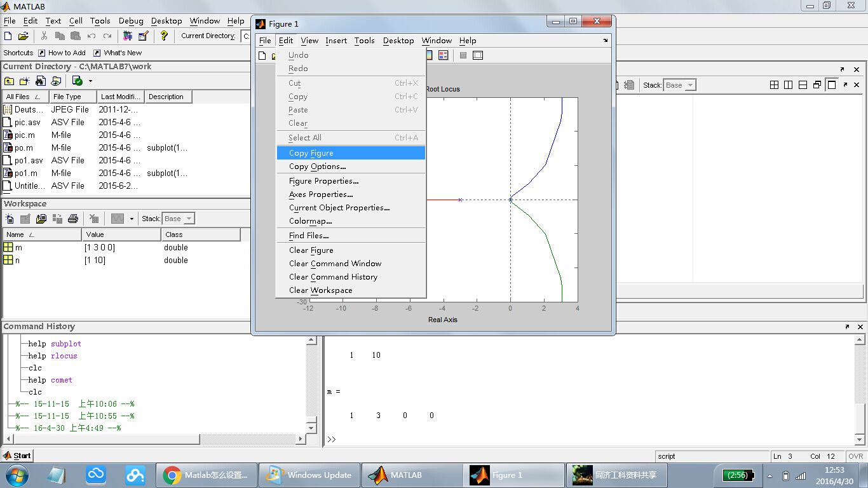Click Delete variable icon in Workspace toolbar
Image resolution: width=868 pixels, height=488 pixels.
point(94,219)
